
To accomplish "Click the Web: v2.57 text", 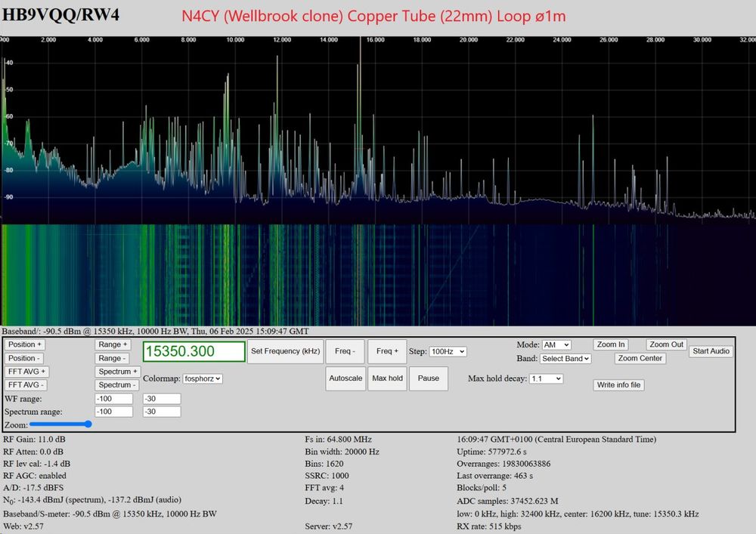I will 23,526.
